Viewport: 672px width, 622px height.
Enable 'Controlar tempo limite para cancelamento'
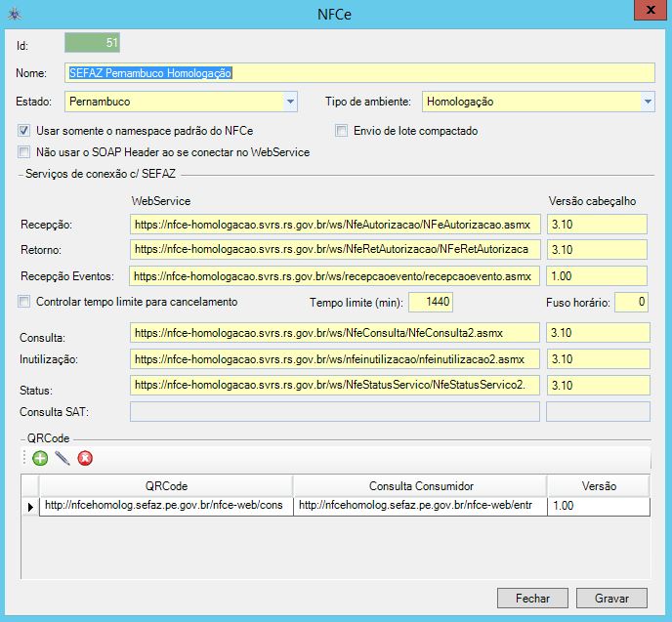pos(23,302)
